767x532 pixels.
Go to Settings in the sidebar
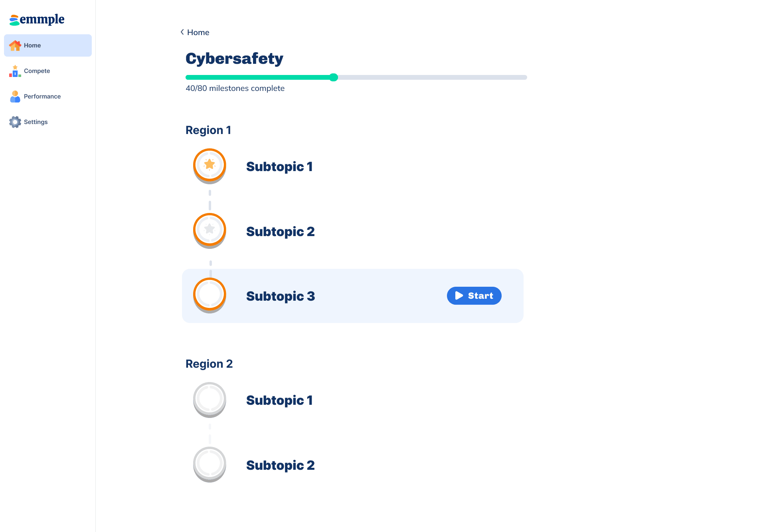click(x=36, y=122)
